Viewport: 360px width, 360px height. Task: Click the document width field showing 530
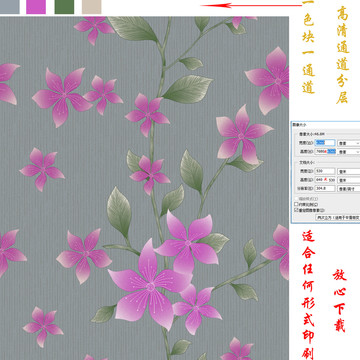tap(325, 171)
